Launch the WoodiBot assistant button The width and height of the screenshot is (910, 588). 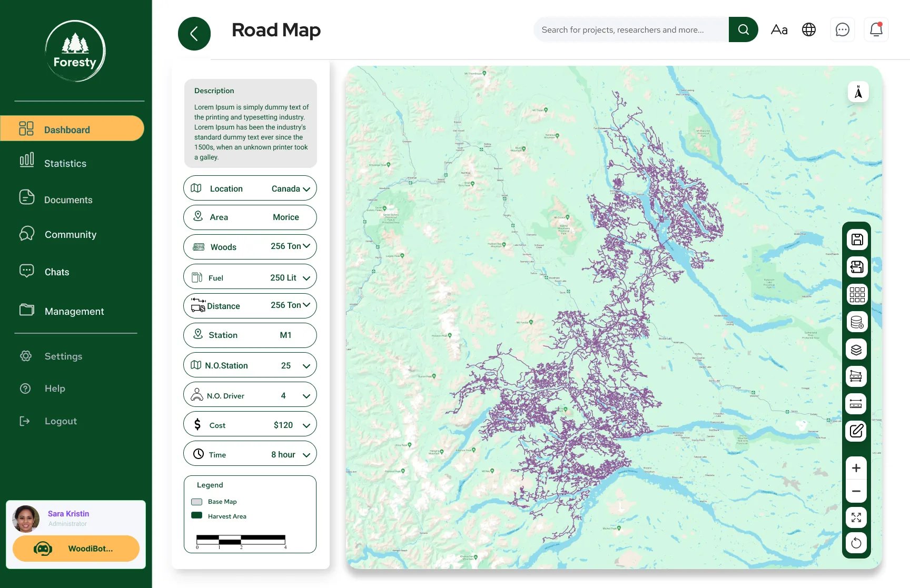[x=76, y=549]
